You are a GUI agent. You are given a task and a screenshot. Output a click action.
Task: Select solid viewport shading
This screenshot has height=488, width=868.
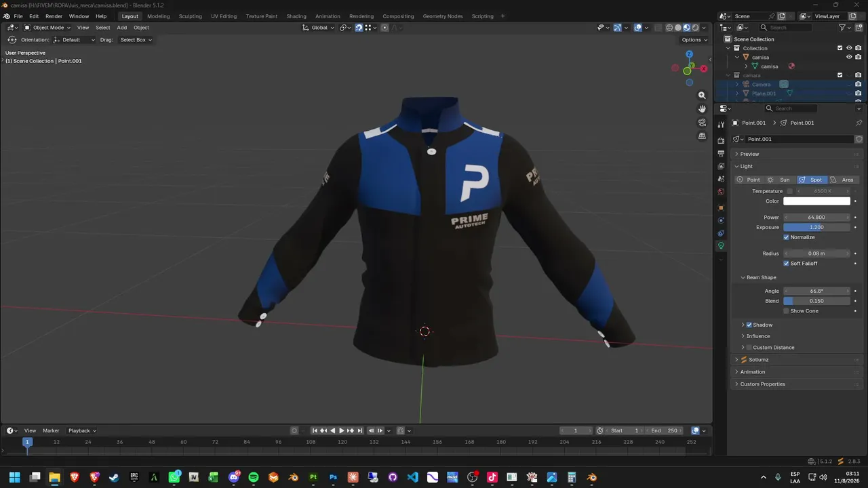click(678, 28)
